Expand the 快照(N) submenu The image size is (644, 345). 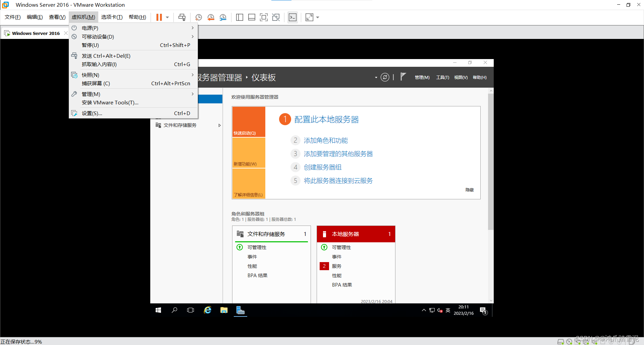pos(133,75)
